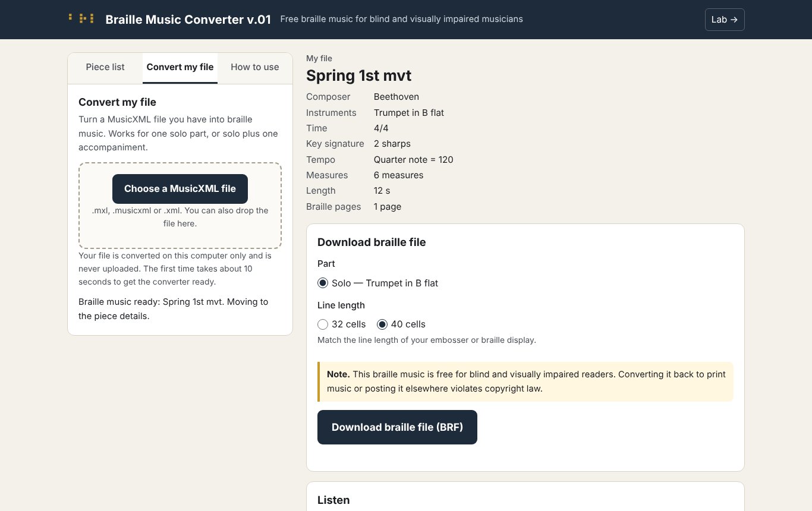
Task: Open the How to use tab
Action: [x=255, y=67]
